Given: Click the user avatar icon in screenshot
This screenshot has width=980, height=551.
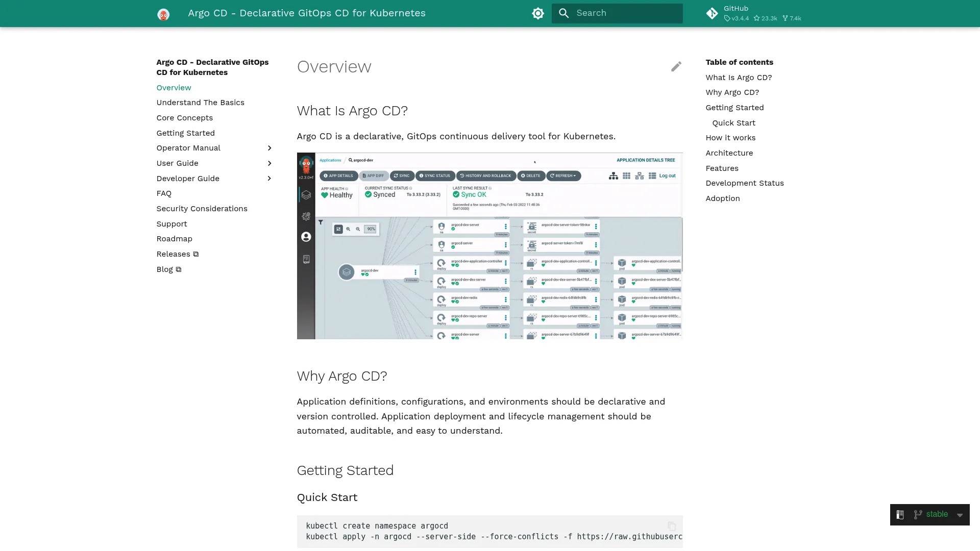Looking at the screenshot, I should tap(306, 237).
